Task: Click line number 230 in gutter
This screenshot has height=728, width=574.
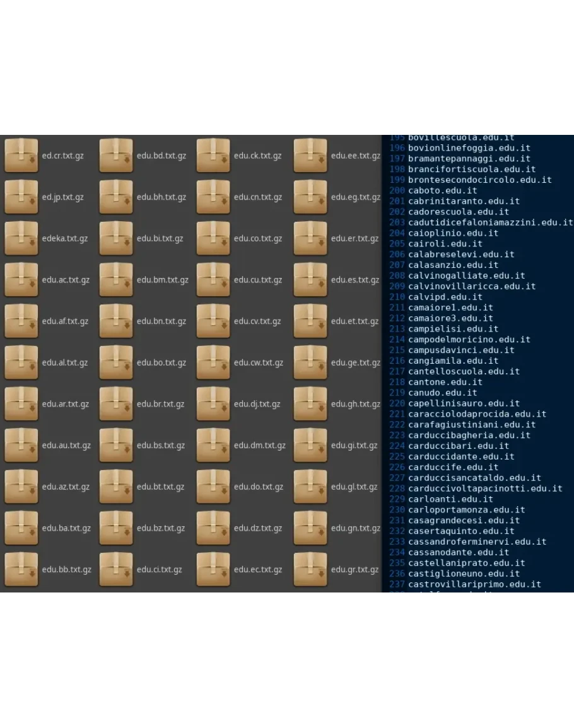Action: click(396, 510)
